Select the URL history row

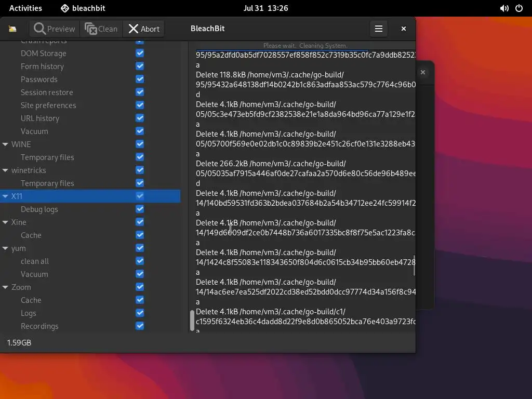coord(90,118)
